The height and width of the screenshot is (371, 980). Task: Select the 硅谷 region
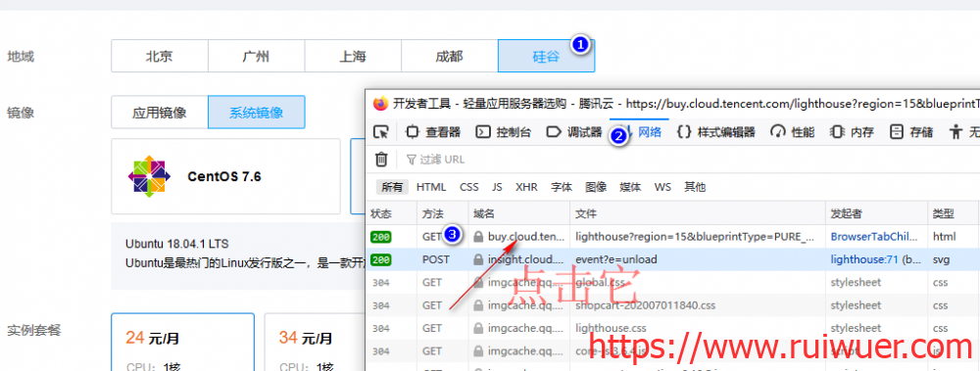pyautogui.click(x=546, y=56)
